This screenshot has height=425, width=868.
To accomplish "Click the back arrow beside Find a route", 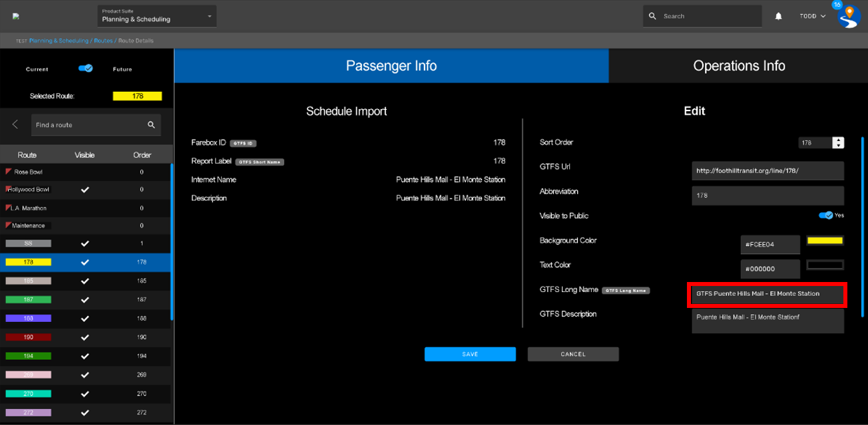I will tap(15, 125).
